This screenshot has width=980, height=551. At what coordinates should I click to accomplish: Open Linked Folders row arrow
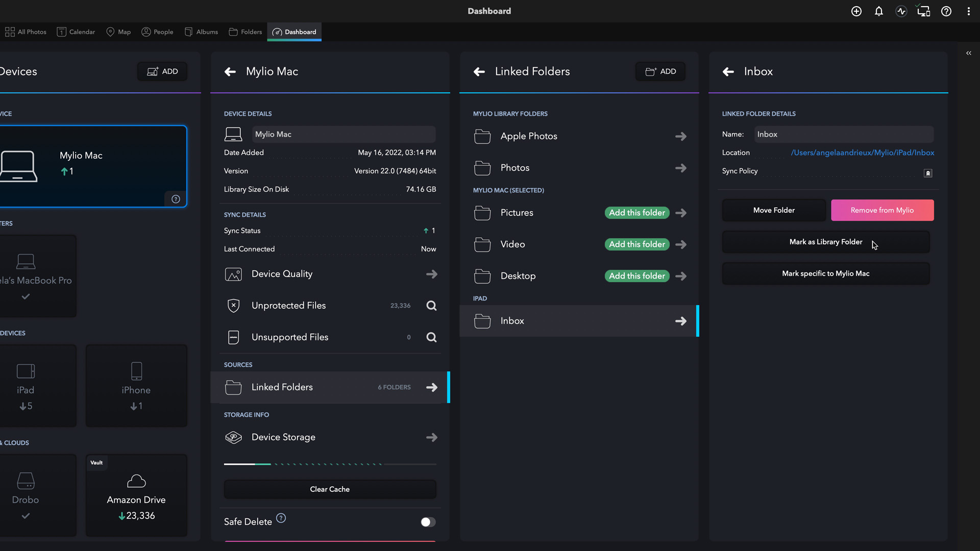pyautogui.click(x=432, y=388)
